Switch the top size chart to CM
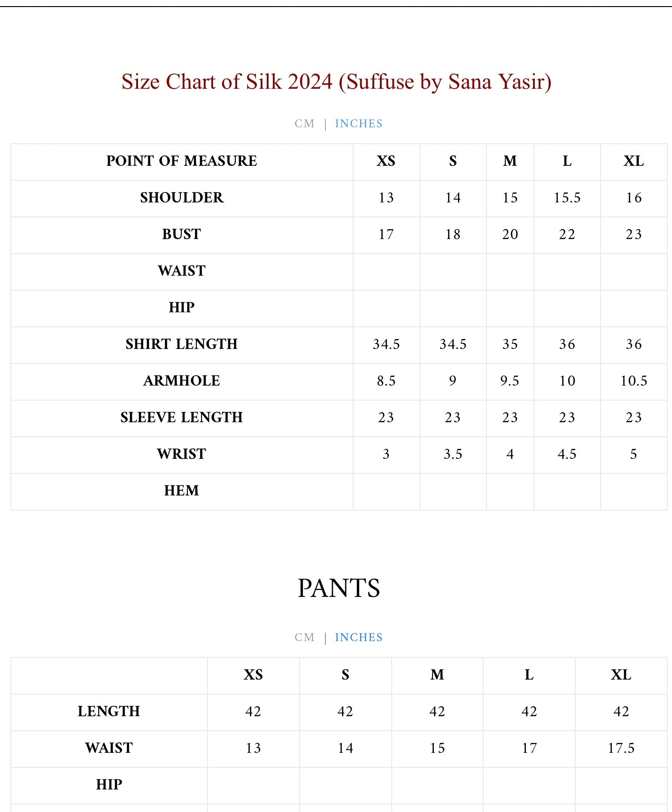 [304, 124]
